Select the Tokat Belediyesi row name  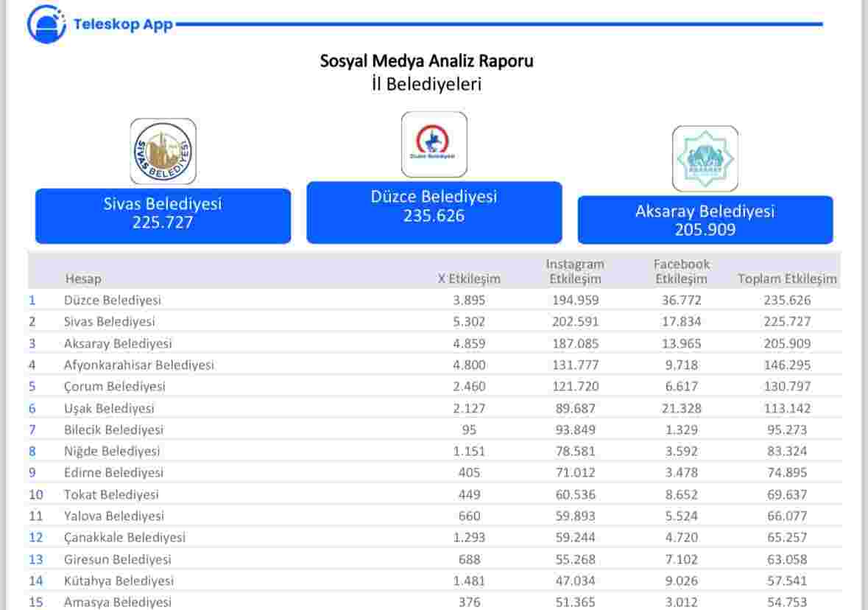click(x=111, y=494)
